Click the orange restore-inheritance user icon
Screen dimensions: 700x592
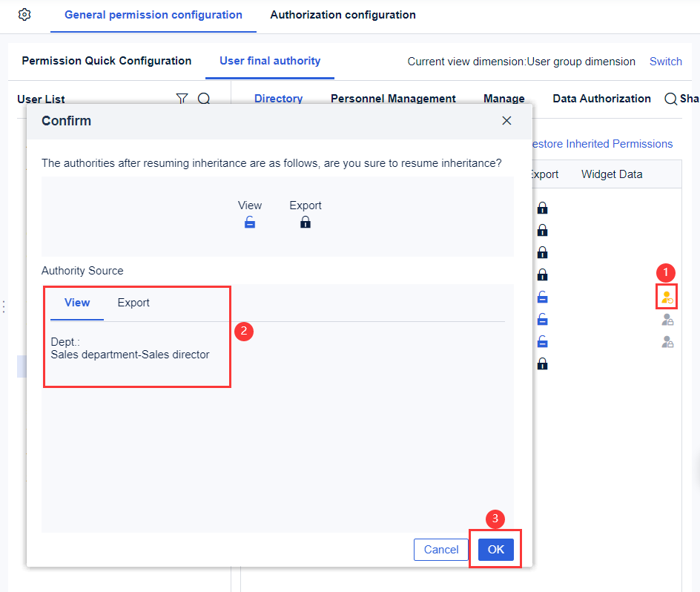(x=666, y=296)
